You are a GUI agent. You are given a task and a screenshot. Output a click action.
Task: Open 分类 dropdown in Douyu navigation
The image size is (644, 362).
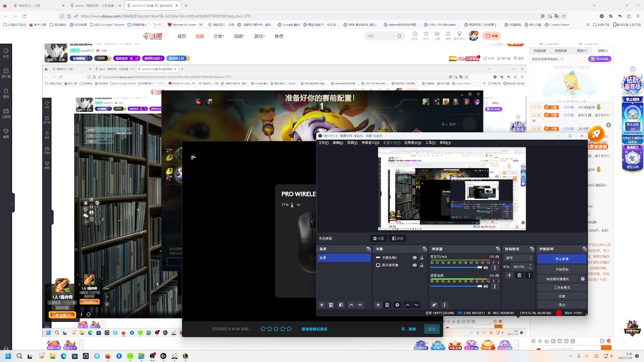[x=219, y=36]
